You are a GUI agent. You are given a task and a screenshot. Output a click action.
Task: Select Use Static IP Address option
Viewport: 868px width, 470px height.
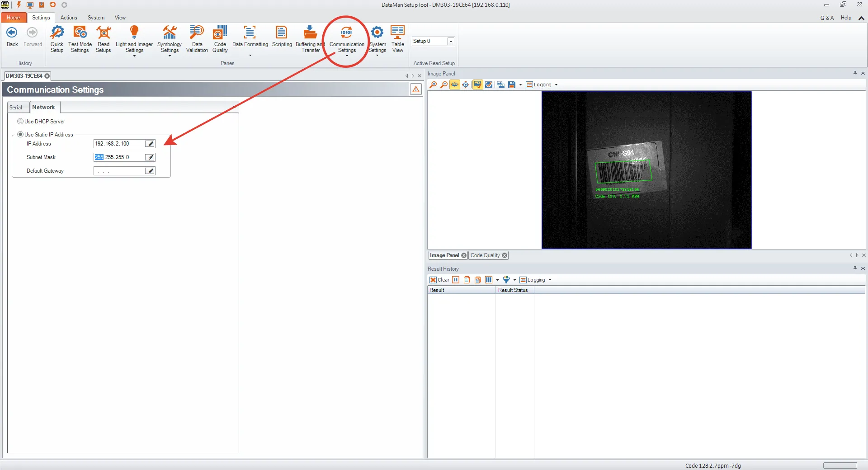pos(20,135)
